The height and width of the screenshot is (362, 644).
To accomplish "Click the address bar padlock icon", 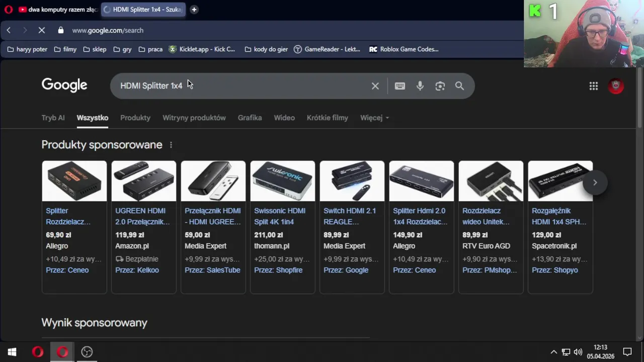I will [61, 30].
